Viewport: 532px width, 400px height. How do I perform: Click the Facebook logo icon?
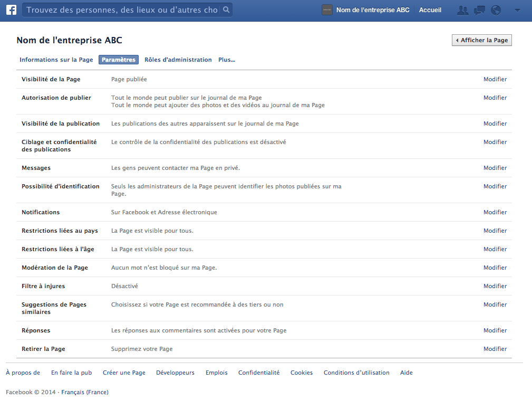pyautogui.click(x=11, y=10)
